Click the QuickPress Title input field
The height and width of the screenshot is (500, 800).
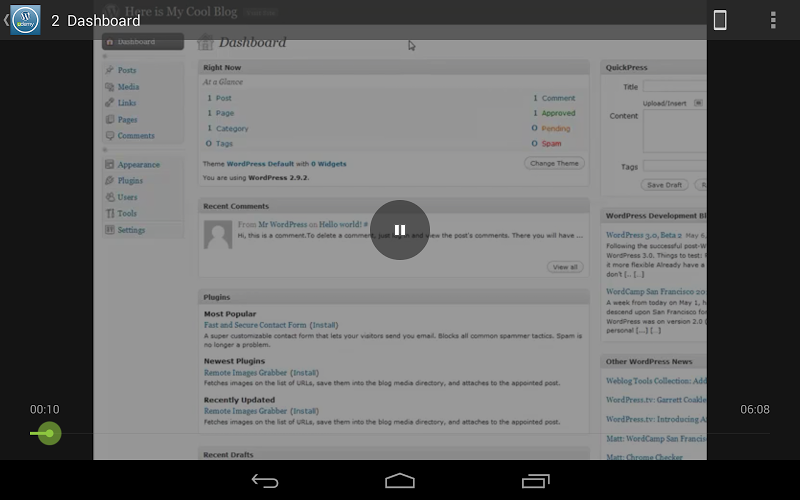(674, 86)
